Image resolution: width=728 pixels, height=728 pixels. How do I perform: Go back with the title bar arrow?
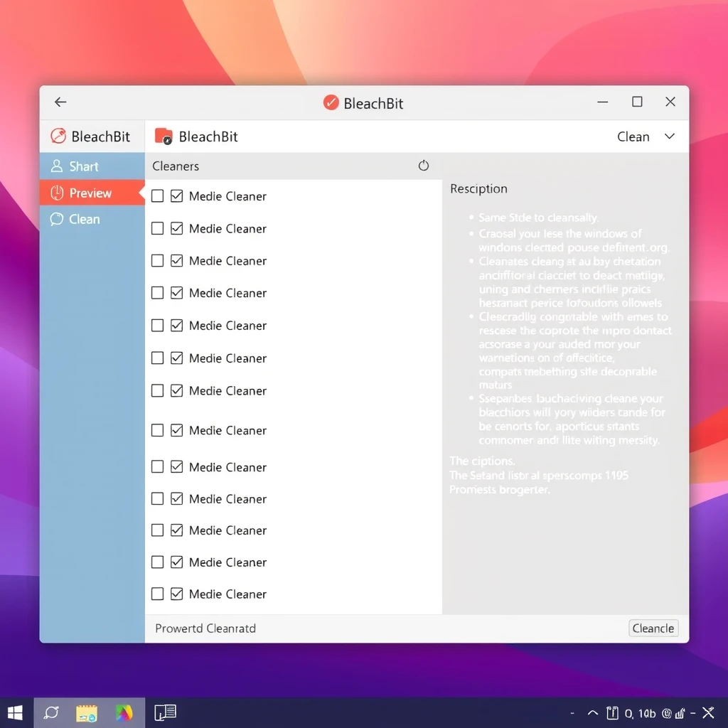coord(60,102)
